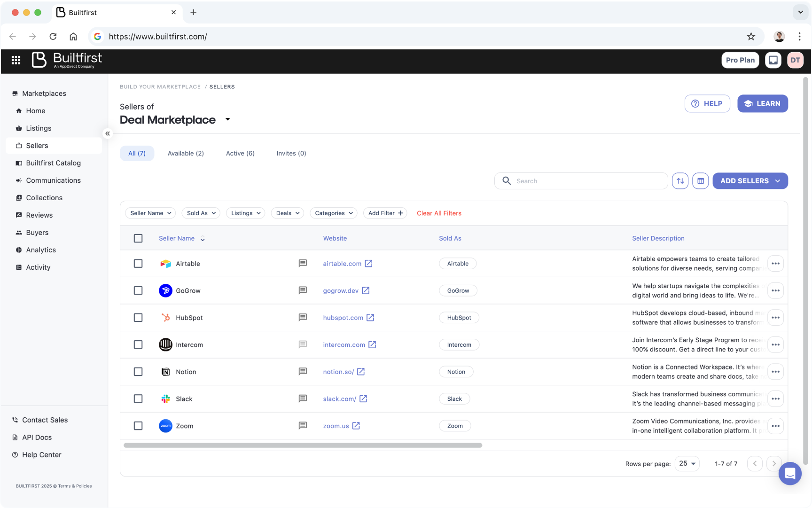Open the chat widget bubble
Viewport: 812px width, 508px height.
(790, 473)
